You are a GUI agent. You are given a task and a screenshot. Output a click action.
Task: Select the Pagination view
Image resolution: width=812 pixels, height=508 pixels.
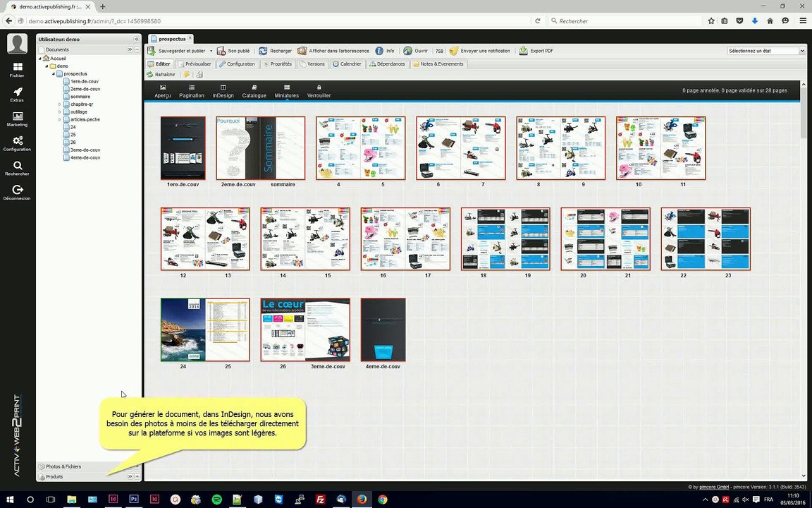192,91
